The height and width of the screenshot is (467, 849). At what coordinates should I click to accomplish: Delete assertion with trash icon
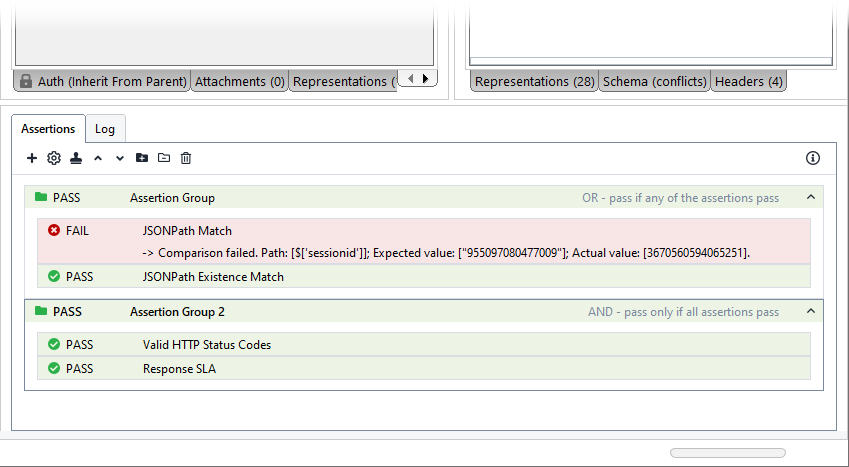point(186,158)
